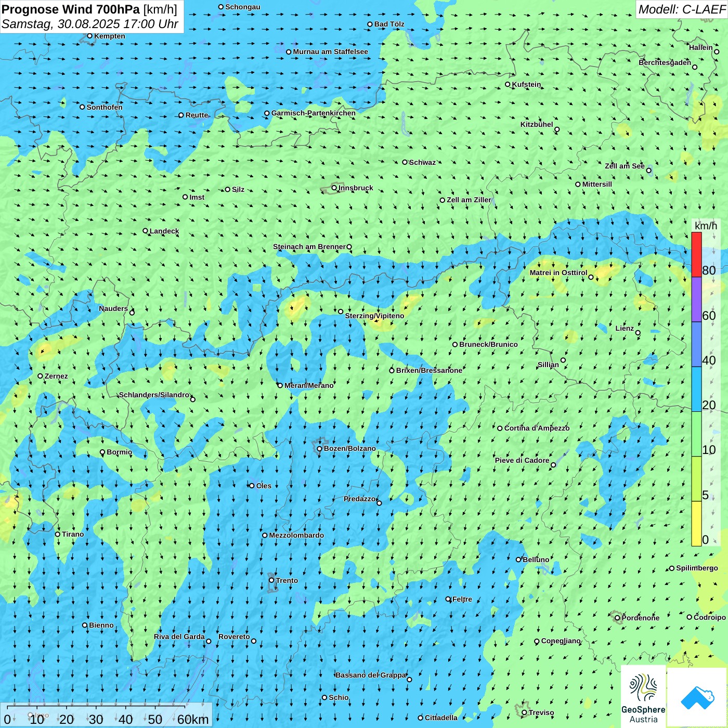Click the 'Modell: C-LAEF' label
This screenshot has width=728, height=728.
click(682, 9)
